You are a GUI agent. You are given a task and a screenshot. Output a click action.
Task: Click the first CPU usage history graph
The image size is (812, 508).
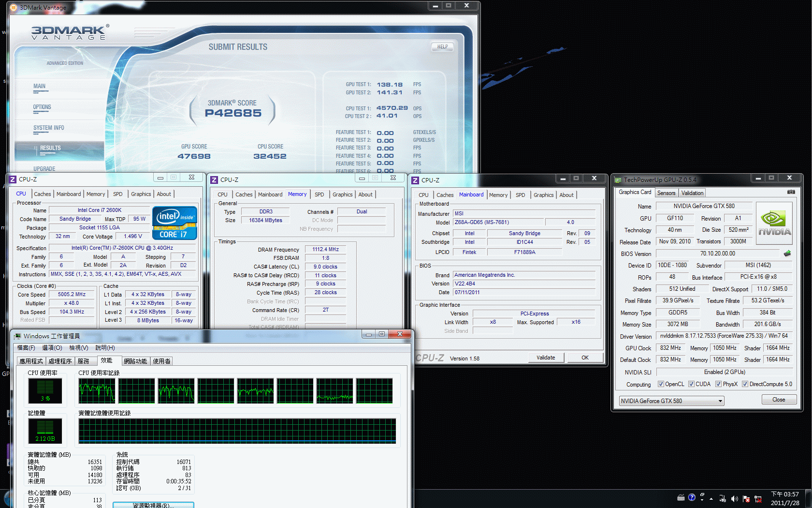pos(97,391)
